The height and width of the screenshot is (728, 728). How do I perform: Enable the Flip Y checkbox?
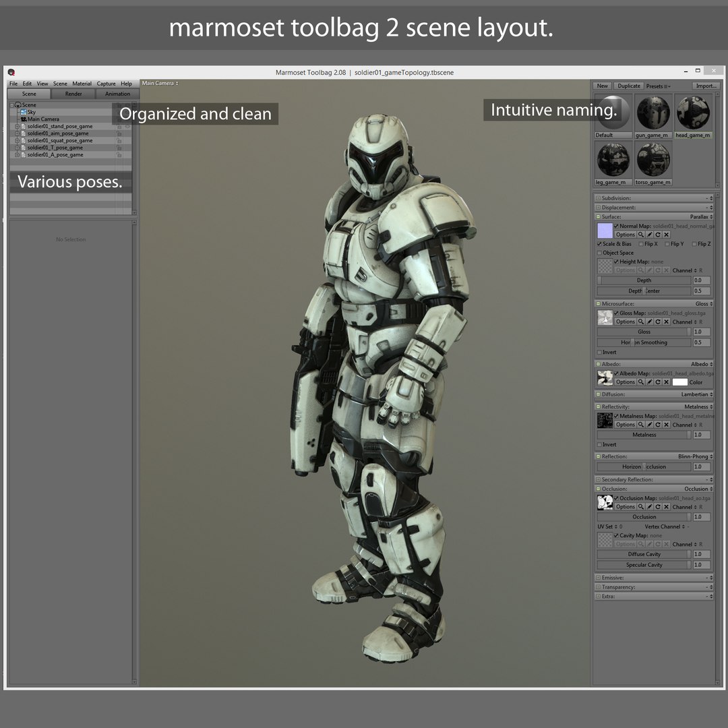coord(667,244)
